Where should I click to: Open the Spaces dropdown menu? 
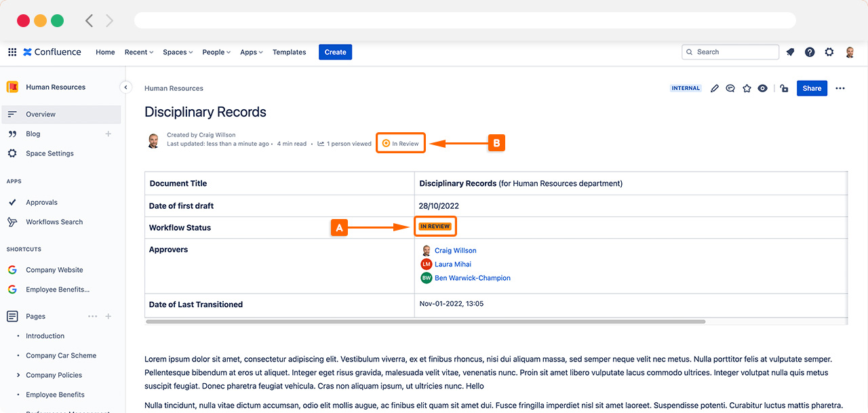[x=177, y=52]
